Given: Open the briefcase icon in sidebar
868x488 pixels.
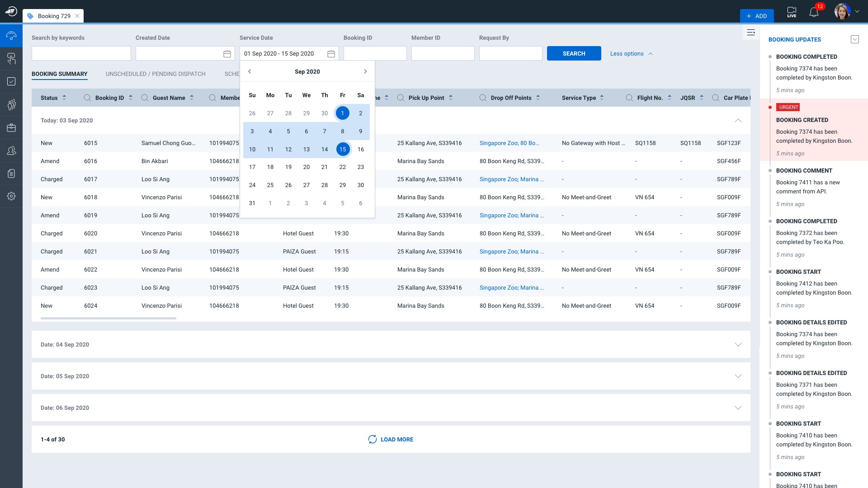Looking at the screenshot, I should [x=11, y=128].
